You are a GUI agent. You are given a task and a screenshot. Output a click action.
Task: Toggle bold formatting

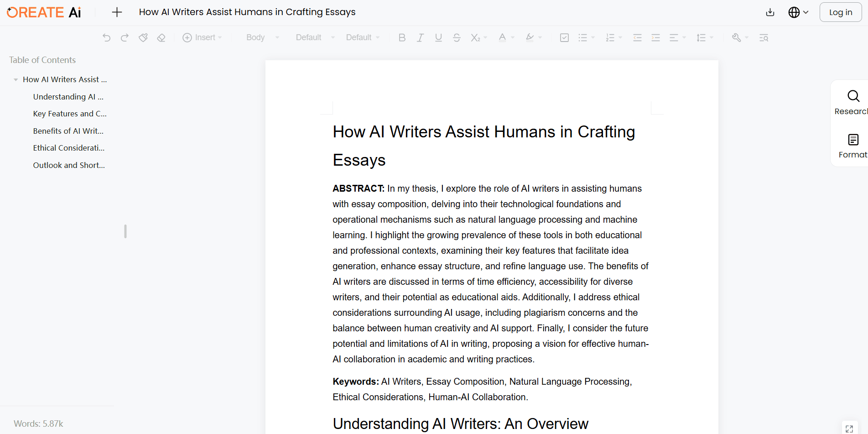point(401,37)
